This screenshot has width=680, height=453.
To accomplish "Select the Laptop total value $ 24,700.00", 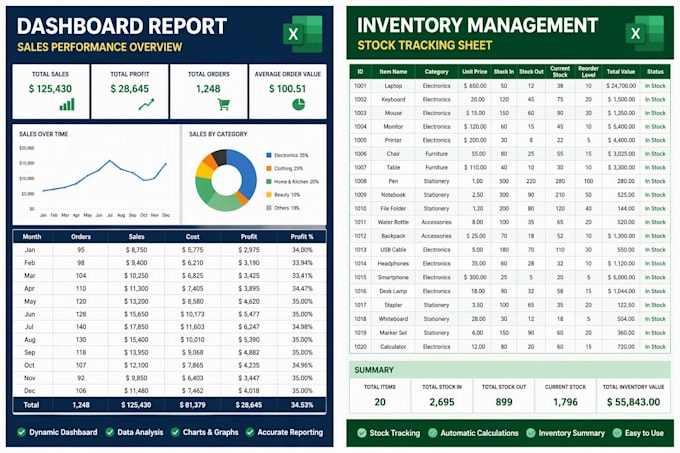I will pos(621,86).
